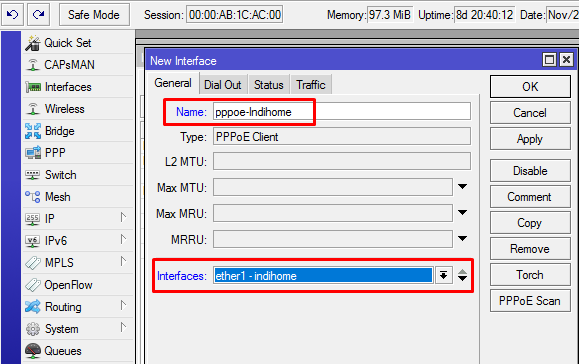Click the PPPoE Scan button
This screenshot has width=579, height=364.
point(530,301)
